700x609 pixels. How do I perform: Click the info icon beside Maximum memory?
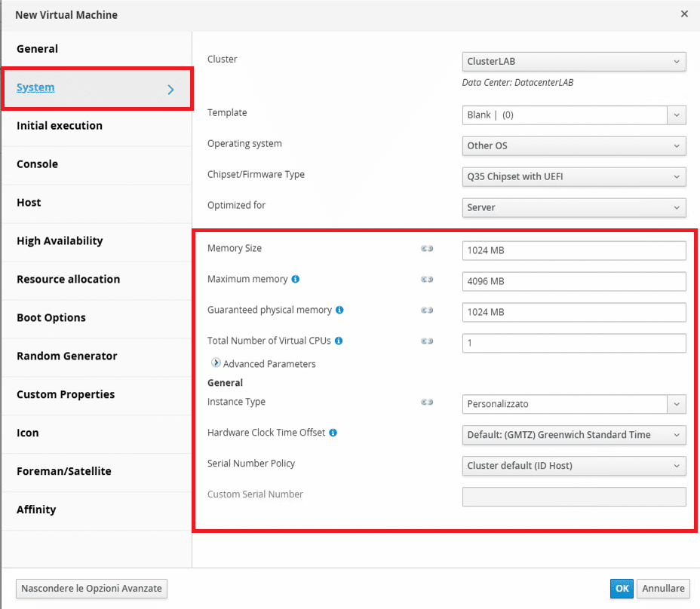(x=295, y=280)
